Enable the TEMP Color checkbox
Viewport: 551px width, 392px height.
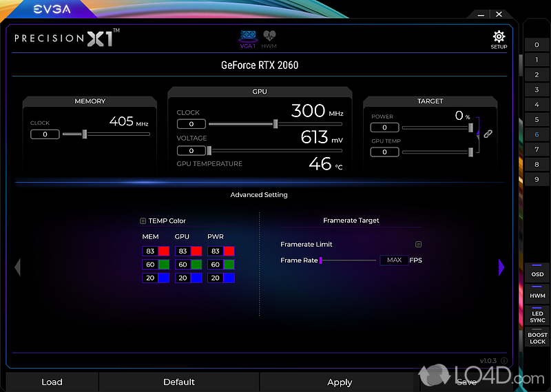coord(143,220)
